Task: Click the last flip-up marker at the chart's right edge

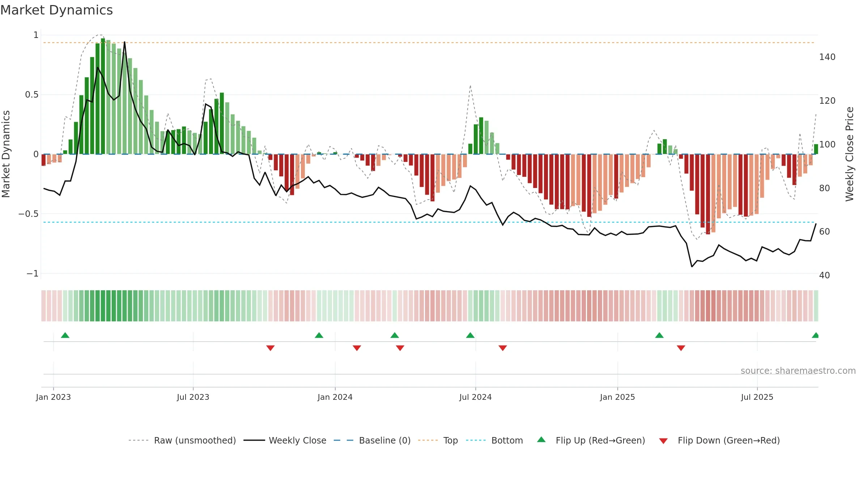Action: 816,335
